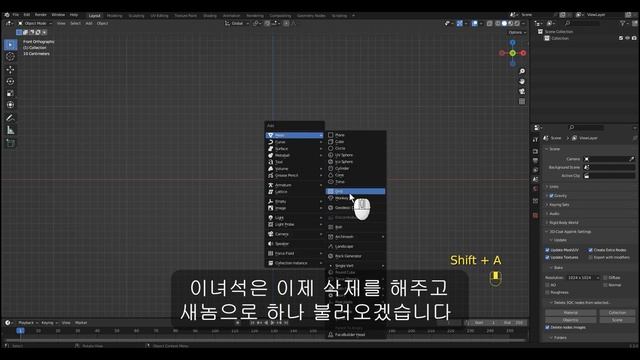Viewport: 640px width, 360px height.
Task: Enable the Roughness bake checkbox
Action: point(547,292)
